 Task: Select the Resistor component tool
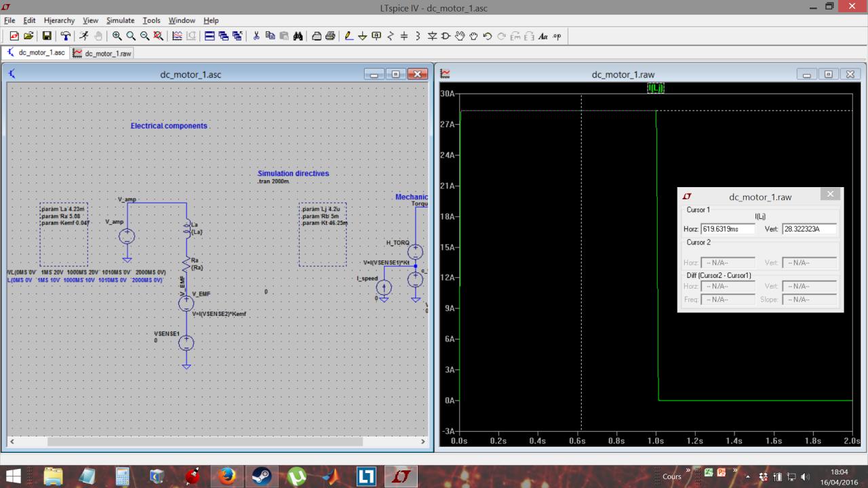click(391, 36)
